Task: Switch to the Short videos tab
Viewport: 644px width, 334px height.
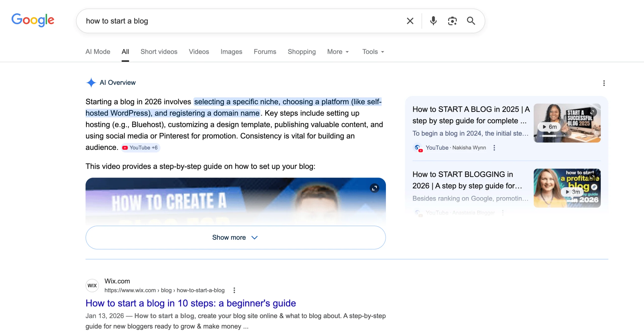Action: [x=159, y=52]
